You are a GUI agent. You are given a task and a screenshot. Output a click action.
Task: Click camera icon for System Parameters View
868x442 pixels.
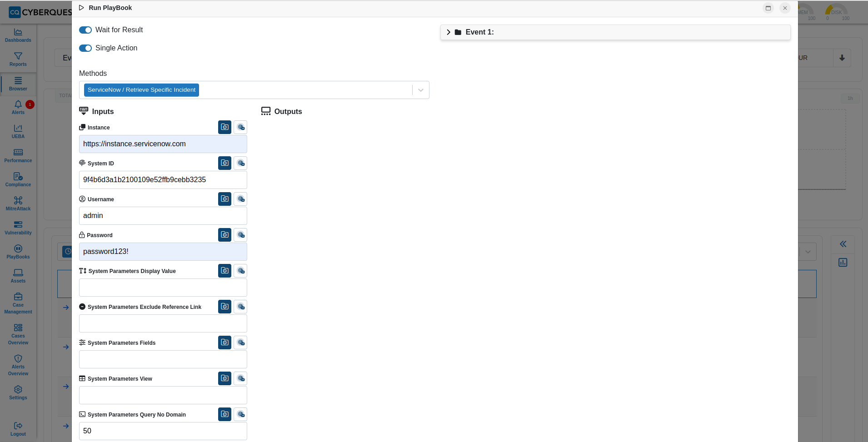click(224, 378)
